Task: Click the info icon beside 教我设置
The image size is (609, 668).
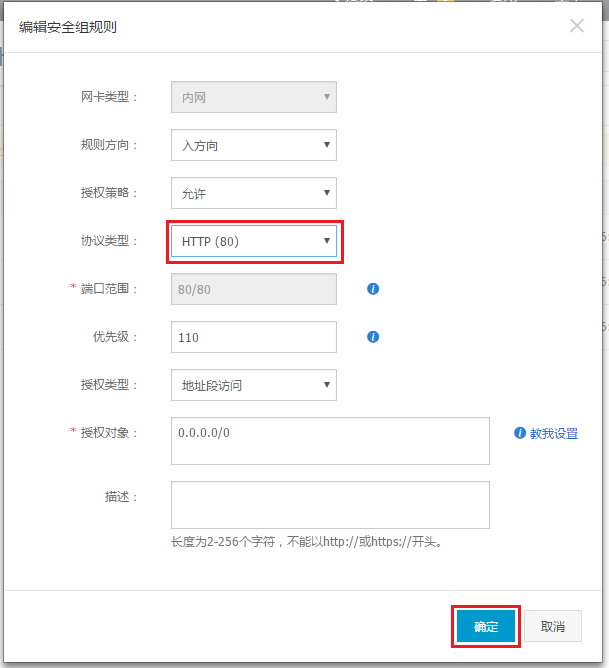Action: (520, 433)
